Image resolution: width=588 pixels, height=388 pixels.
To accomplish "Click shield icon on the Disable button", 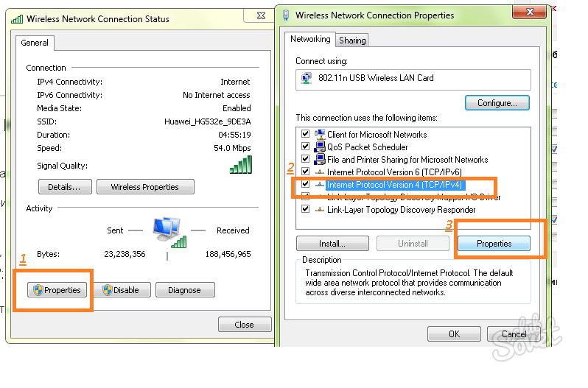I will point(108,290).
